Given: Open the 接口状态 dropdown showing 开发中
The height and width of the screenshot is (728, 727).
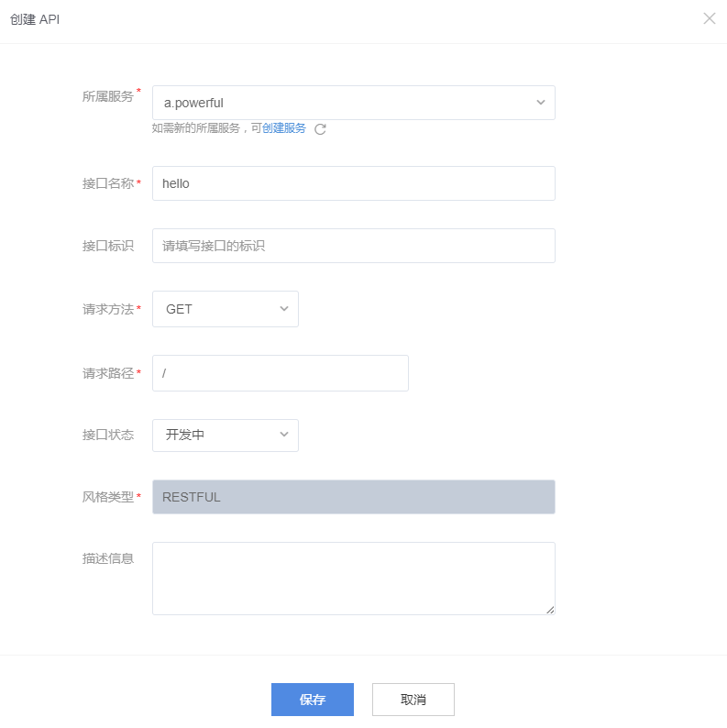Looking at the screenshot, I should point(225,435).
